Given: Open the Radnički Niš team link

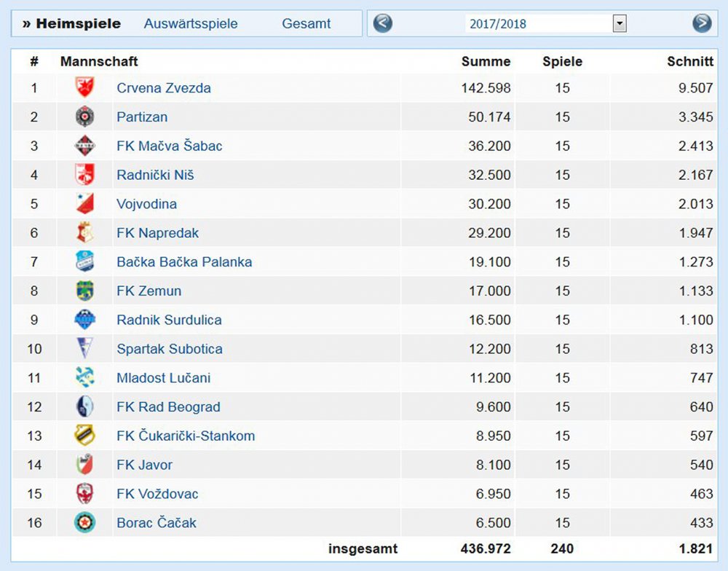Looking at the screenshot, I should (156, 175).
